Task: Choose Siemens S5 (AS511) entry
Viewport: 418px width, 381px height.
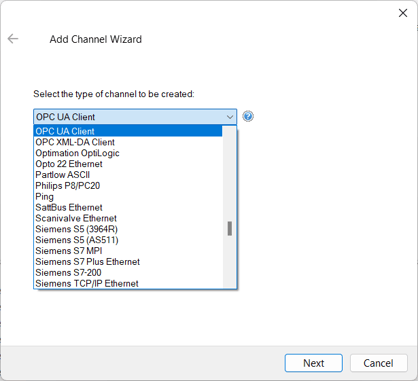Action: point(128,240)
